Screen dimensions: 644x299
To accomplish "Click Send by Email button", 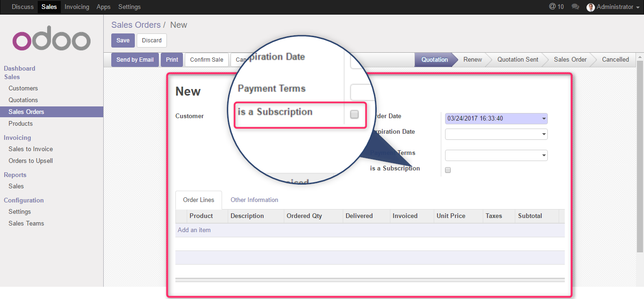I will [135, 60].
